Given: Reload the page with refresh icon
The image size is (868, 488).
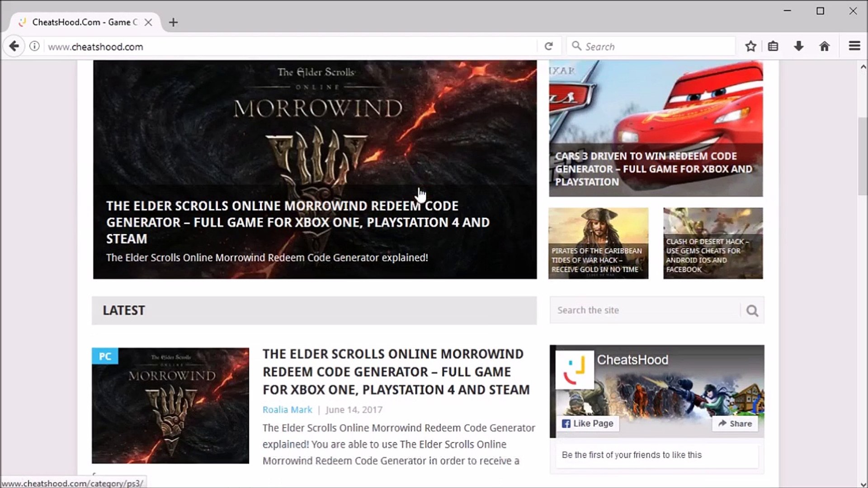Looking at the screenshot, I should click(x=548, y=46).
